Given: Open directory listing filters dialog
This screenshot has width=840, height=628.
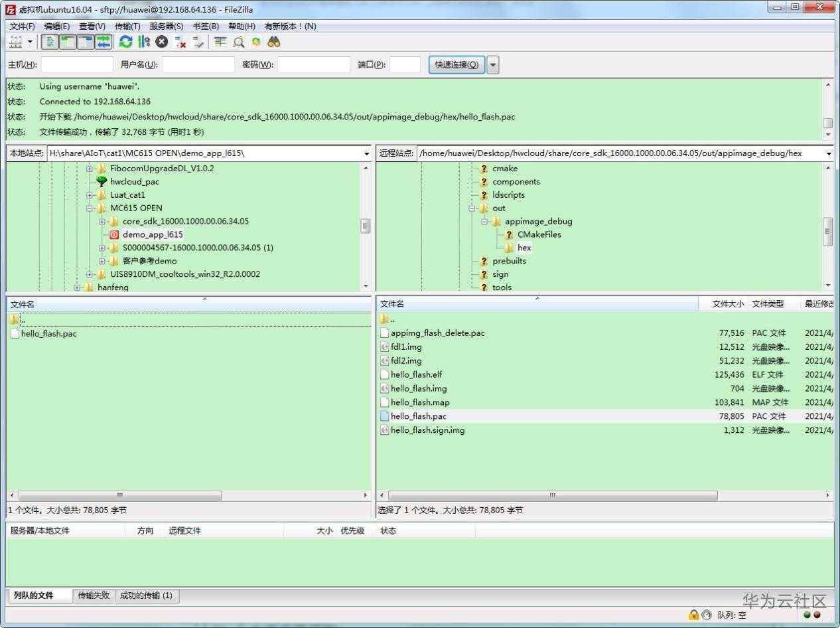Looking at the screenshot, I should (220, 42).
